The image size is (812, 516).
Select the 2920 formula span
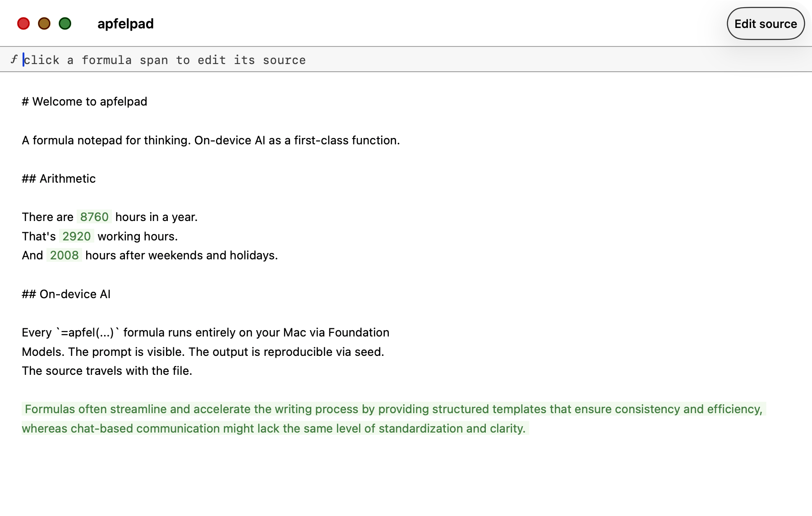pos(76,236)
